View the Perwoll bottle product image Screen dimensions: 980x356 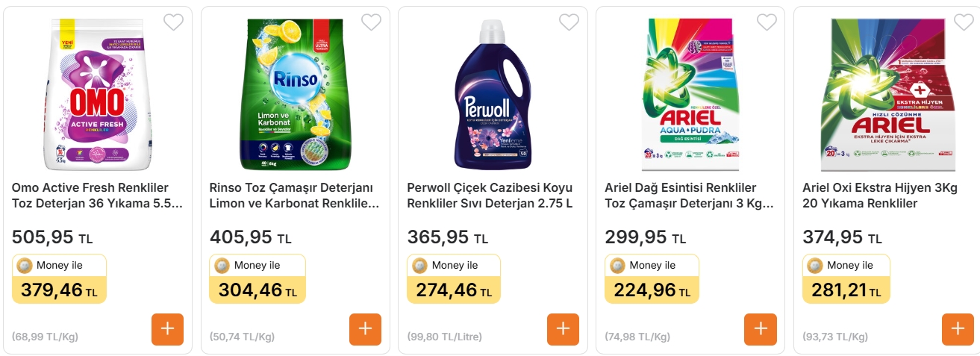click(x=493, y=93)
